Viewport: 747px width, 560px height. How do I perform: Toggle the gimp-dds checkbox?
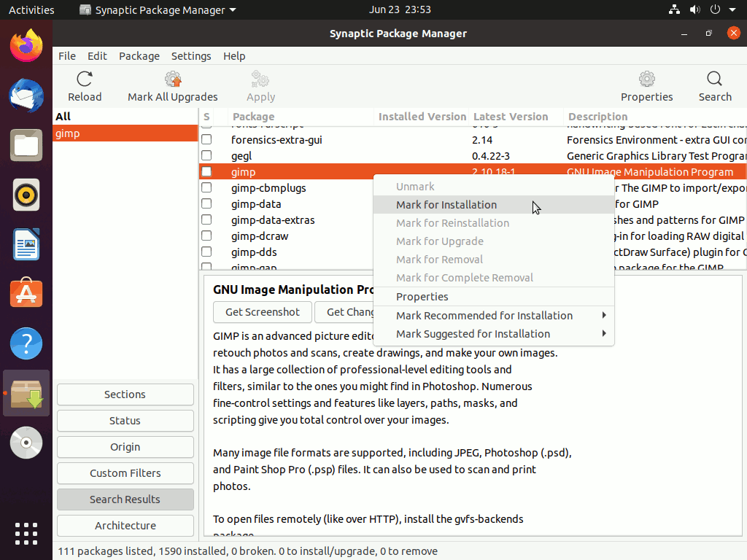(x=206, y=252)
